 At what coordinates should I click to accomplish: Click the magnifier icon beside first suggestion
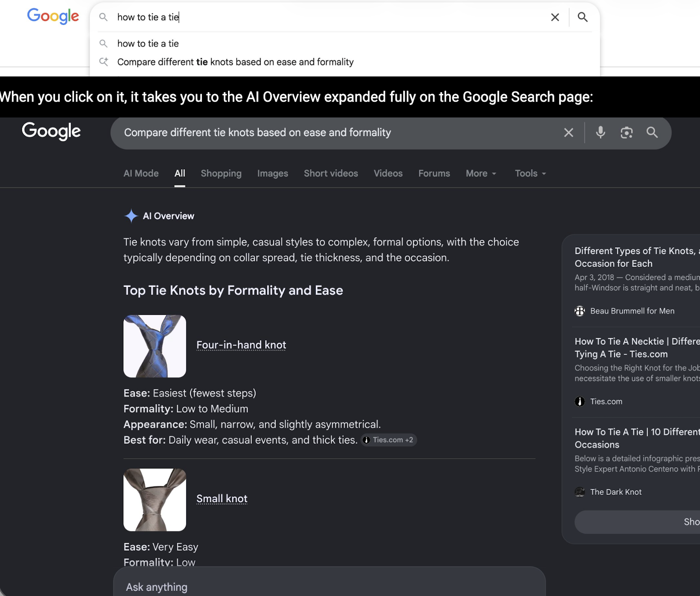click(x=103, y=44)
